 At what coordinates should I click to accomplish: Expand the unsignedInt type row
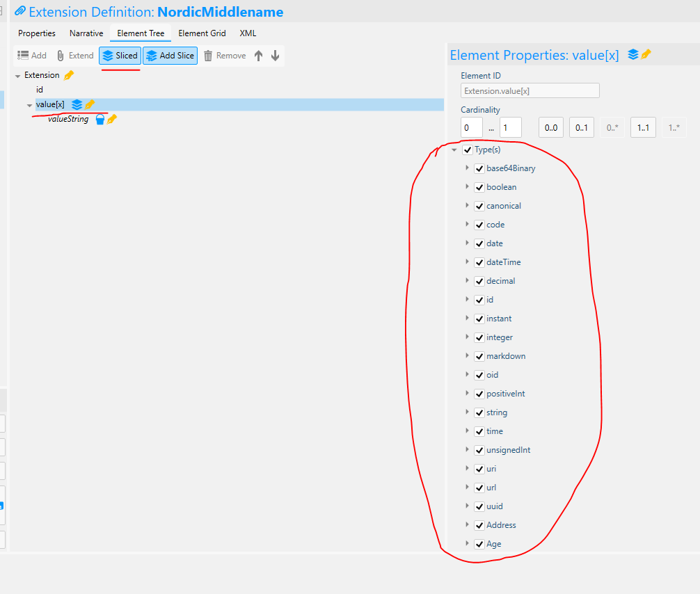click(467, 449)
